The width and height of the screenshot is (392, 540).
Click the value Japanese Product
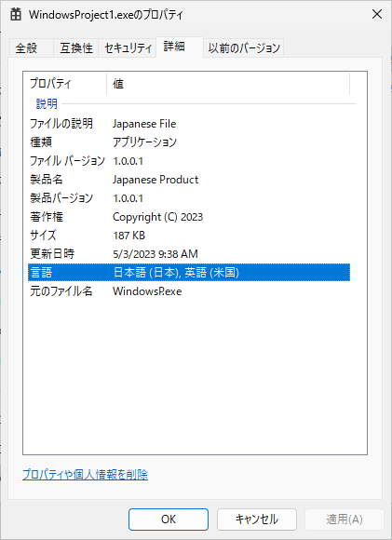pos(155,180)
